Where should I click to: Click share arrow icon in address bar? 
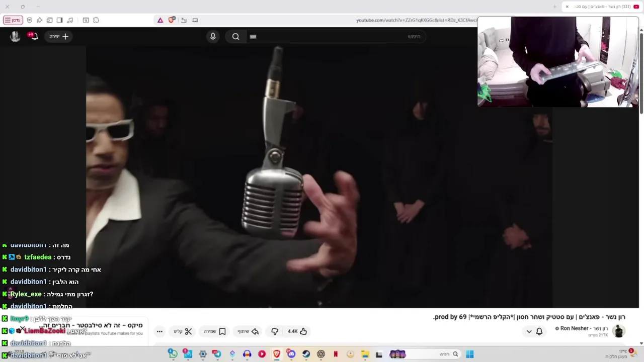(x=184, y=20)
